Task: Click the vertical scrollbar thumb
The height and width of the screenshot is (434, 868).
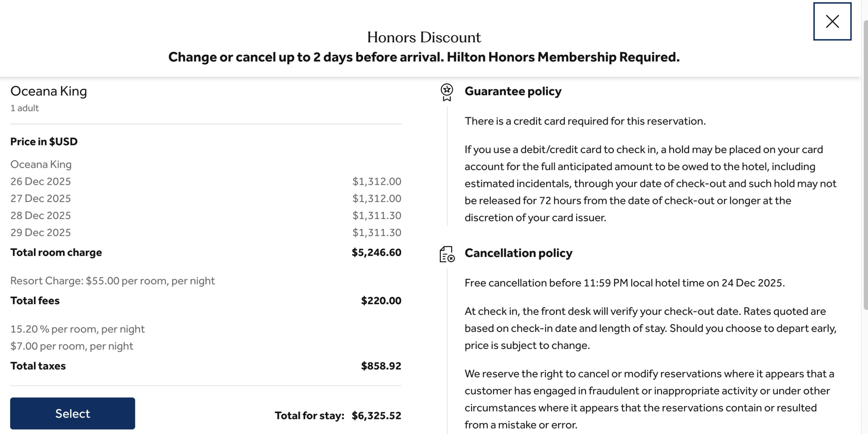Action: tap(865, 164)
